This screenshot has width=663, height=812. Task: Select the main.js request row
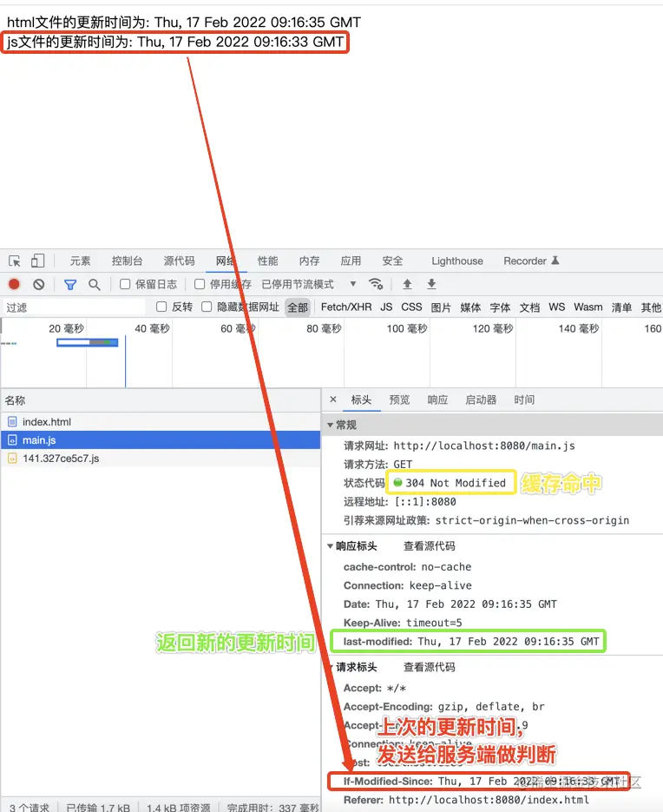point(161,439)
